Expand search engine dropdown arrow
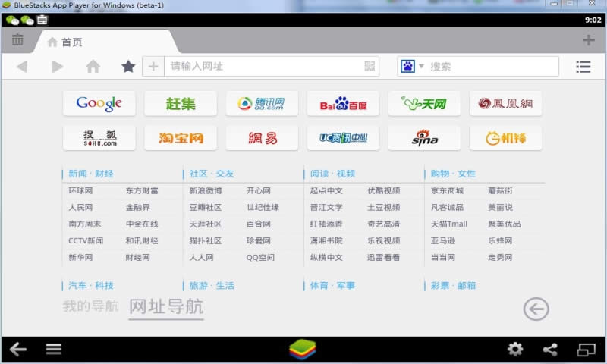607x364 pixels. point(422,66)
